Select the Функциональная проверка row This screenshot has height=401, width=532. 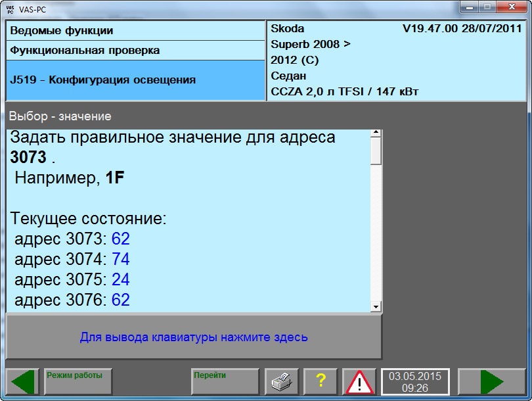pyautogui.click(x=135, y=50)
